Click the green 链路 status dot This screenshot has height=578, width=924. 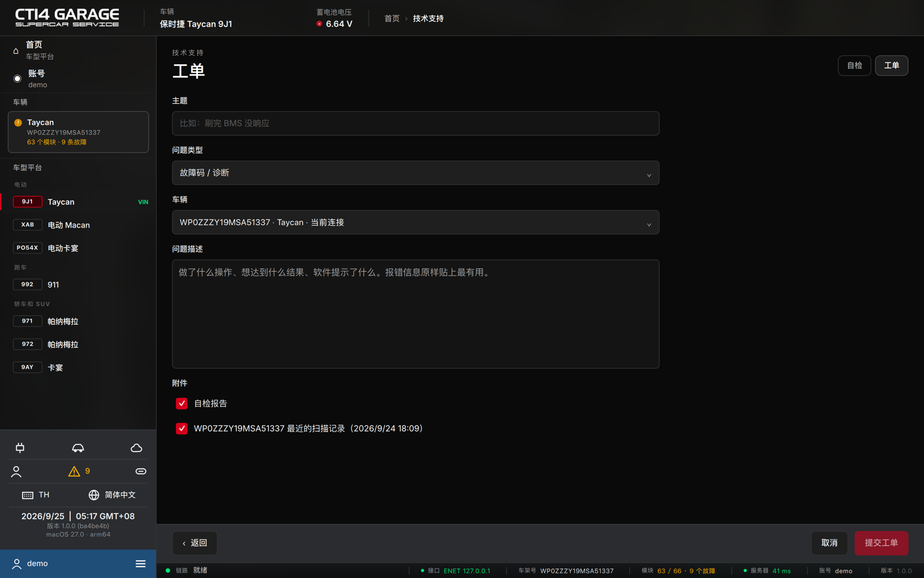[168, 570]
